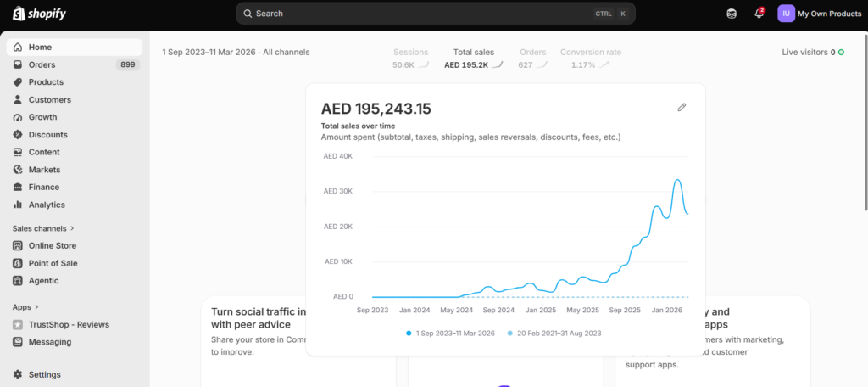Click the green live visitors indicator
This screenshot has width=868, height=387.
point(841,52)
